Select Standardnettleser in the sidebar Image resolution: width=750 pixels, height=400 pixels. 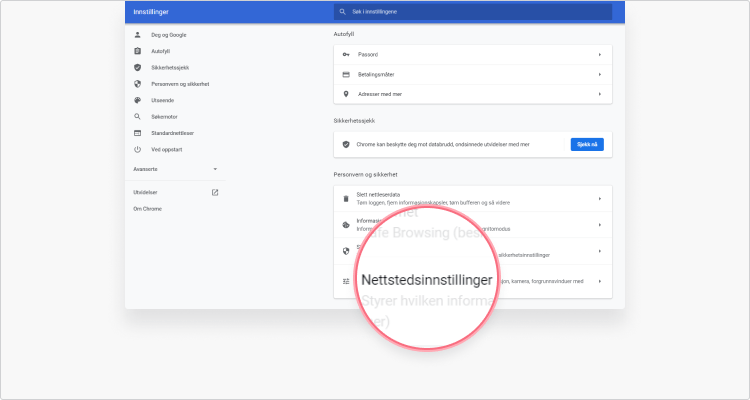173,133
